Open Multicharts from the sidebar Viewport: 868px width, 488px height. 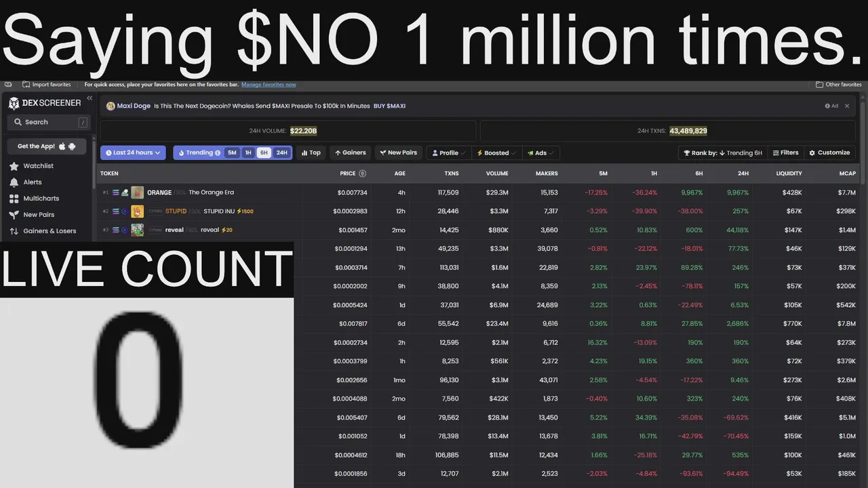[x=41, y=199]
